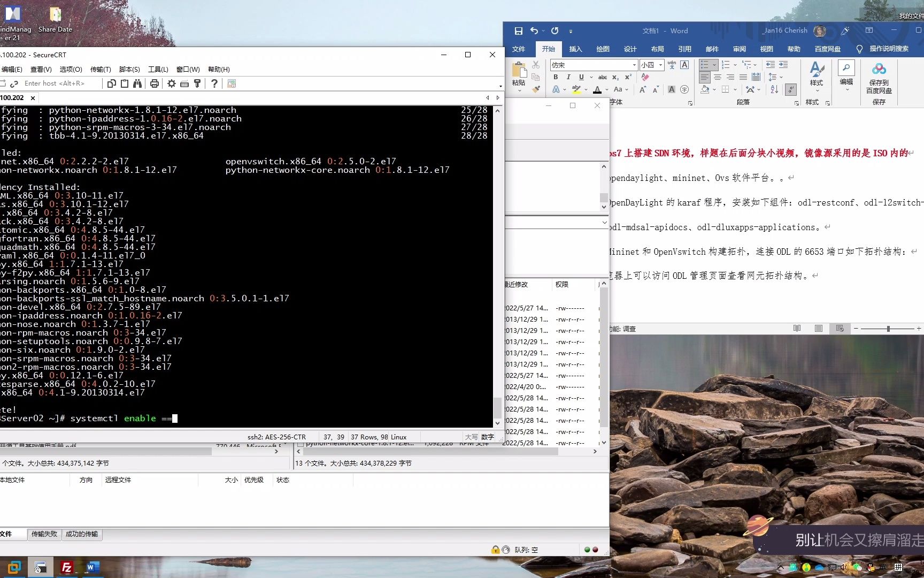The height and width of the screenshot is (578, 924).
Task: Open the 插入 tab in Word
Action: (575, 49)
